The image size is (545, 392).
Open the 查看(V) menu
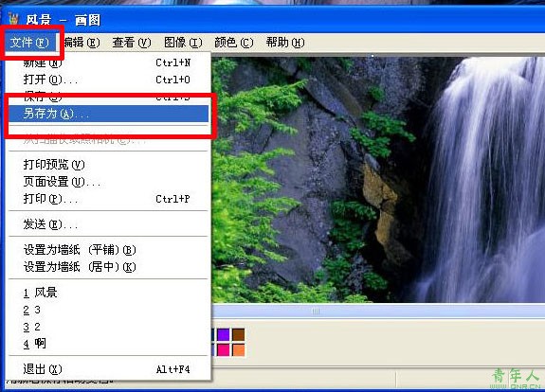point(132,43)
